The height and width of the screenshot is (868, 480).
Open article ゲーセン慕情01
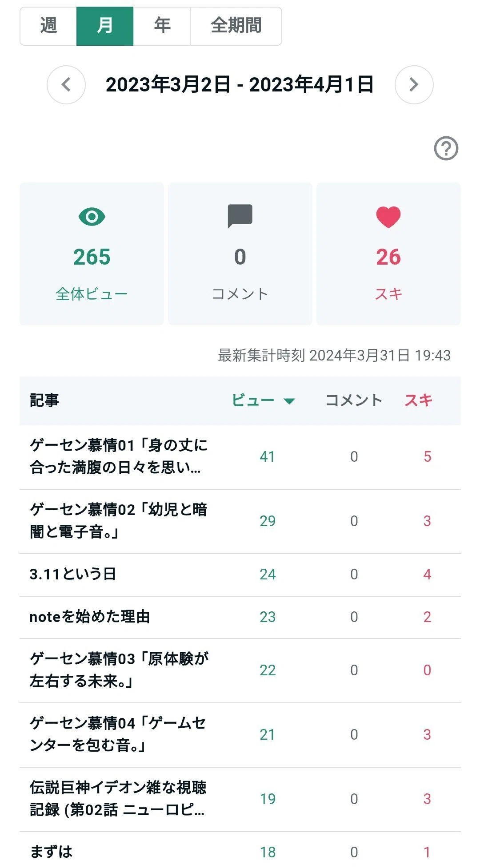pyautogui.click(x=240, y=457)
